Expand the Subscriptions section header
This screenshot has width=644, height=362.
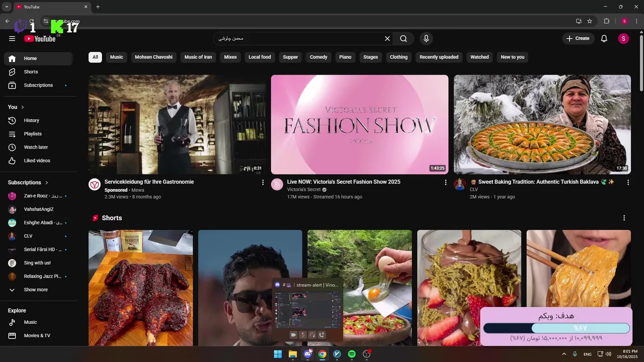tap(28, 183)
